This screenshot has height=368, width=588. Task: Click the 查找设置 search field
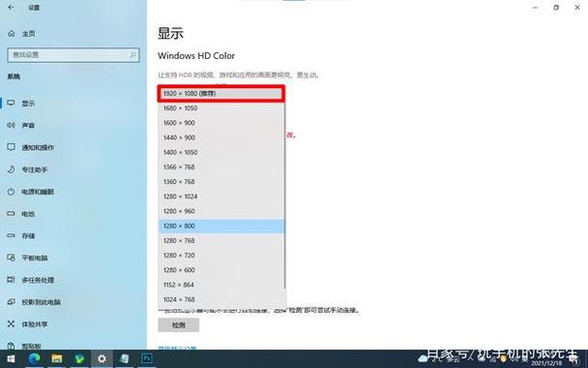tap(73, 55)
